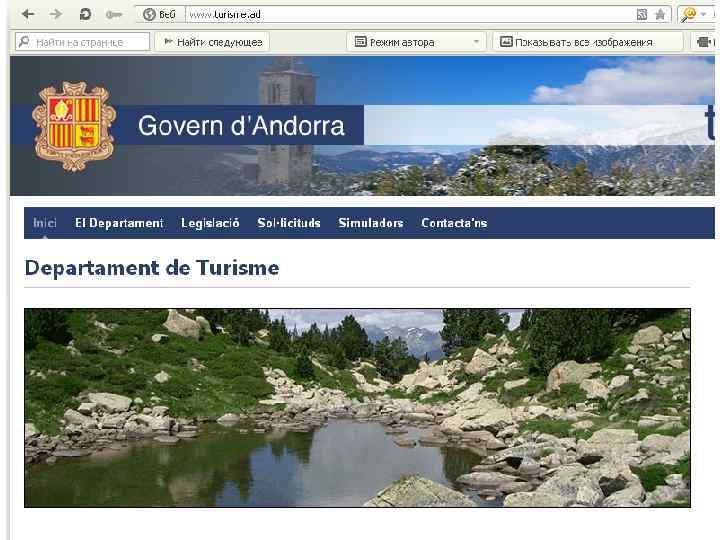
Task: Open the search engine dropdown arrow
Action: (703, 15)
